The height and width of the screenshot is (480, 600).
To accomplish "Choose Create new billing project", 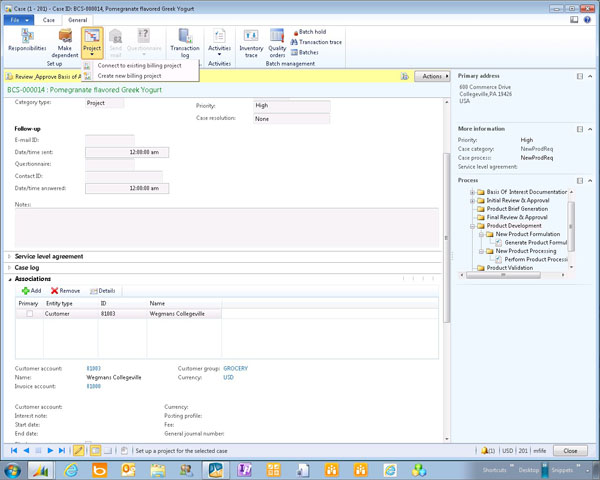I will (x=129, y=76).
